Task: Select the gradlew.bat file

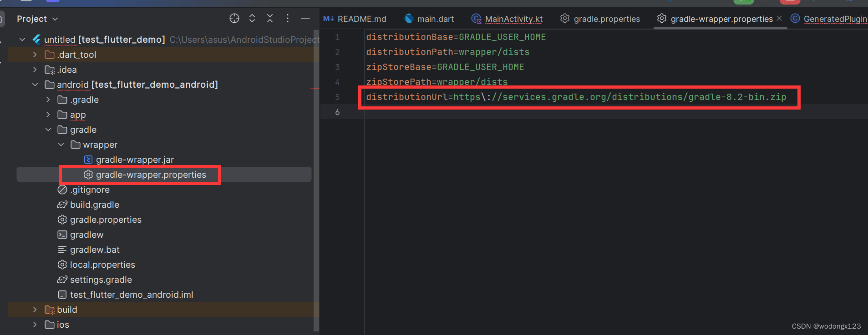Action: point(95,250)
